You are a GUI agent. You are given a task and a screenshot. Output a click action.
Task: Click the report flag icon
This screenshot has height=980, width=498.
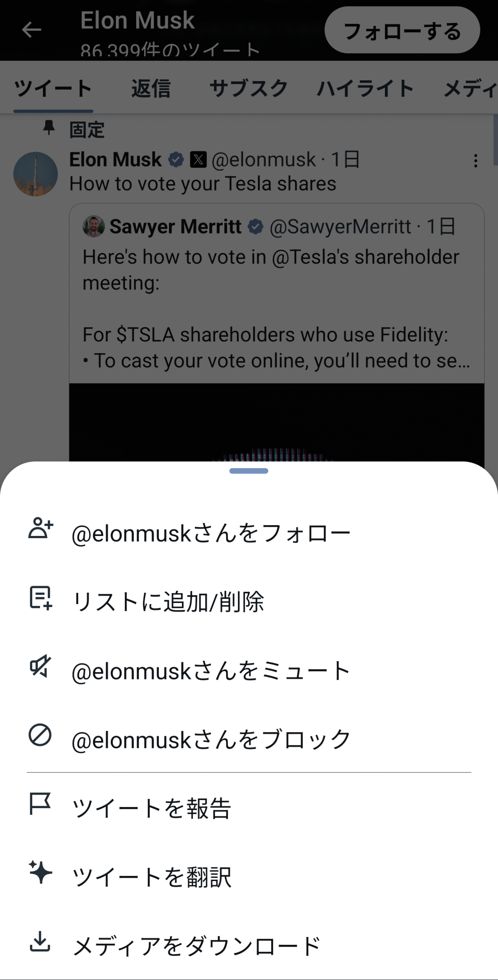click(40, 804)
